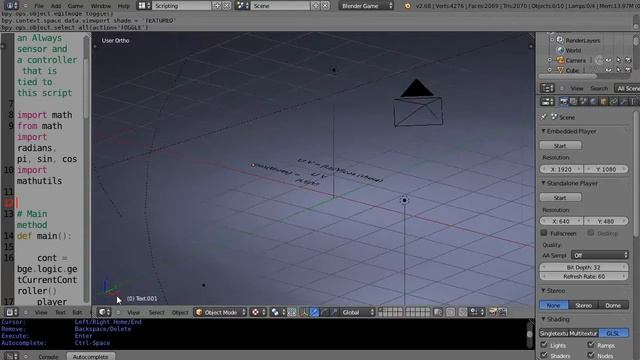Image resolution: width=640 pixels, height=360 pixels.
Task: Open the text editor View menu
Action: 41,312
